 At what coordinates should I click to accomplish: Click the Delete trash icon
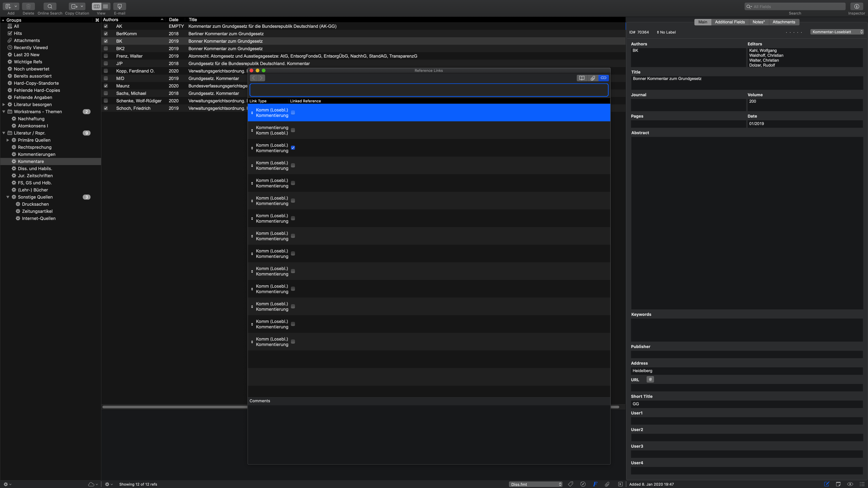[x=28, y=6]
